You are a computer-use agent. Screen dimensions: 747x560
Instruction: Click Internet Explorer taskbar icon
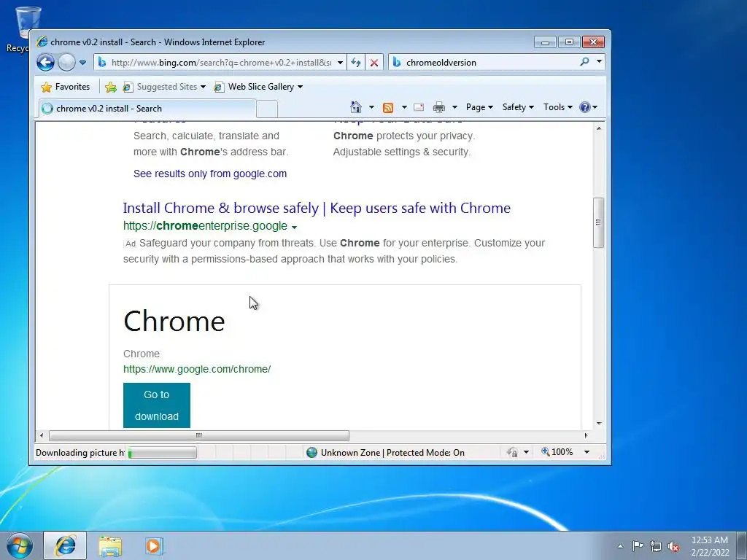pos(65,545)
